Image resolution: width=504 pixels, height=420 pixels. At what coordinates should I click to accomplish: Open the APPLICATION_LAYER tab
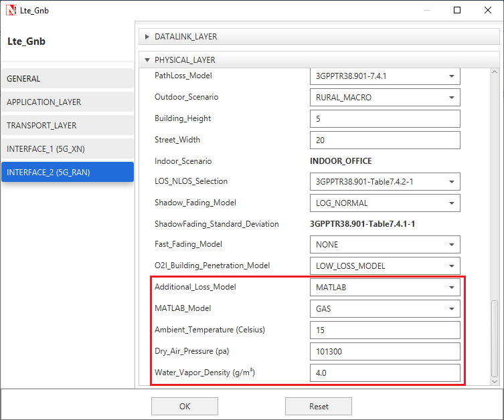click(x=68, y=102)
